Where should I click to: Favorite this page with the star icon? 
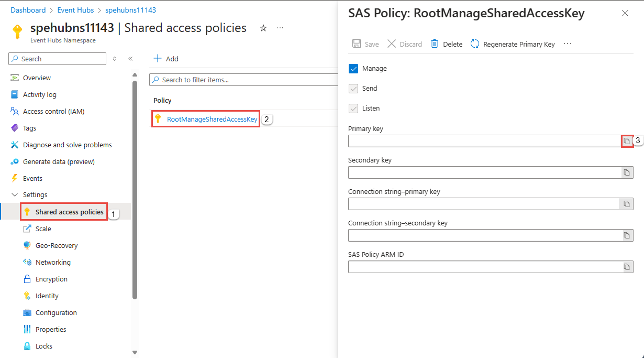(x=263, y=28)
